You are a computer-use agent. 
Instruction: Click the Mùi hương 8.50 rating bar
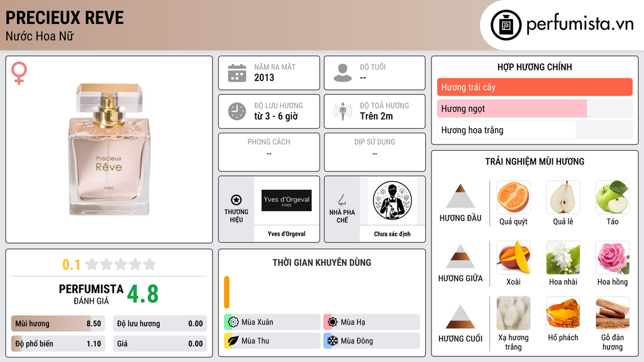[58, 324]
